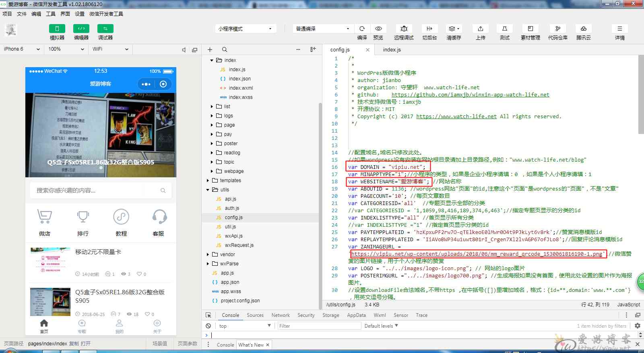Open code repository (代码仓库) icon
Image resolution: width=644 pixels, height=353 pixels.
(557, 29)
